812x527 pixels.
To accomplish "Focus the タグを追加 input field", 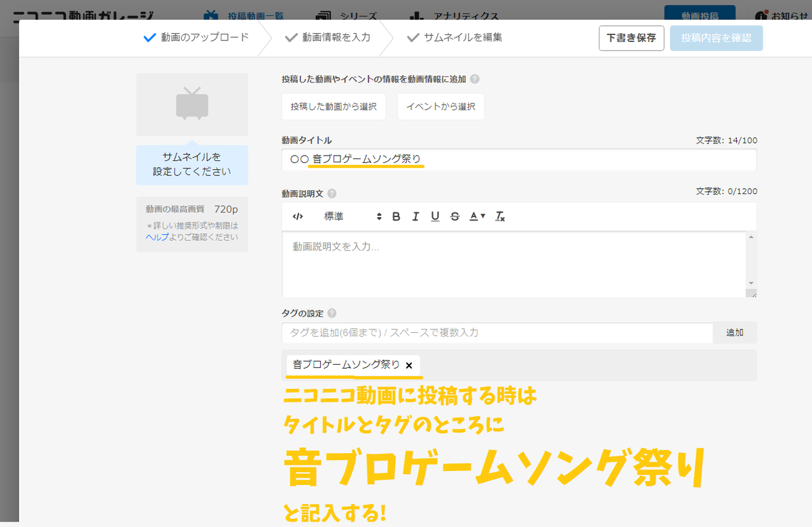I will [x=497, y=333].
